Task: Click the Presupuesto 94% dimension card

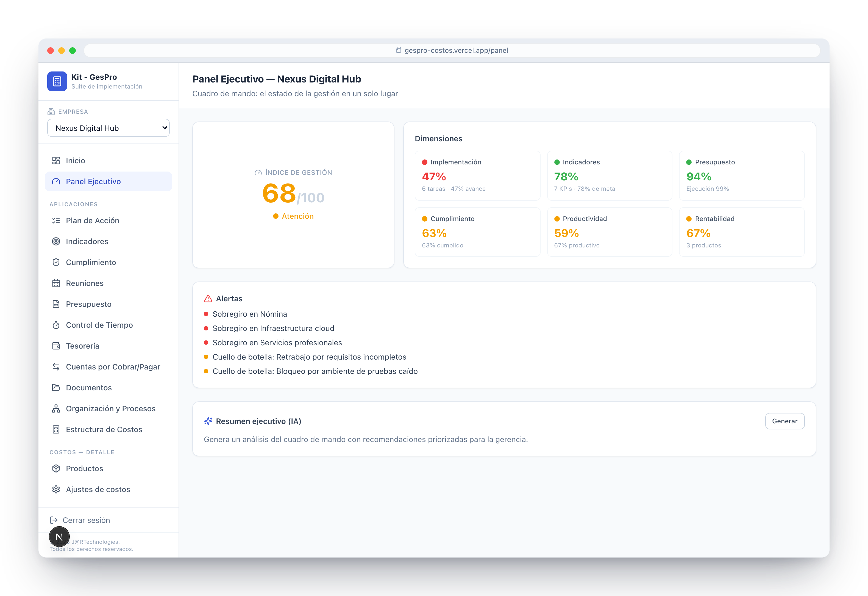Action: [741, 176]
